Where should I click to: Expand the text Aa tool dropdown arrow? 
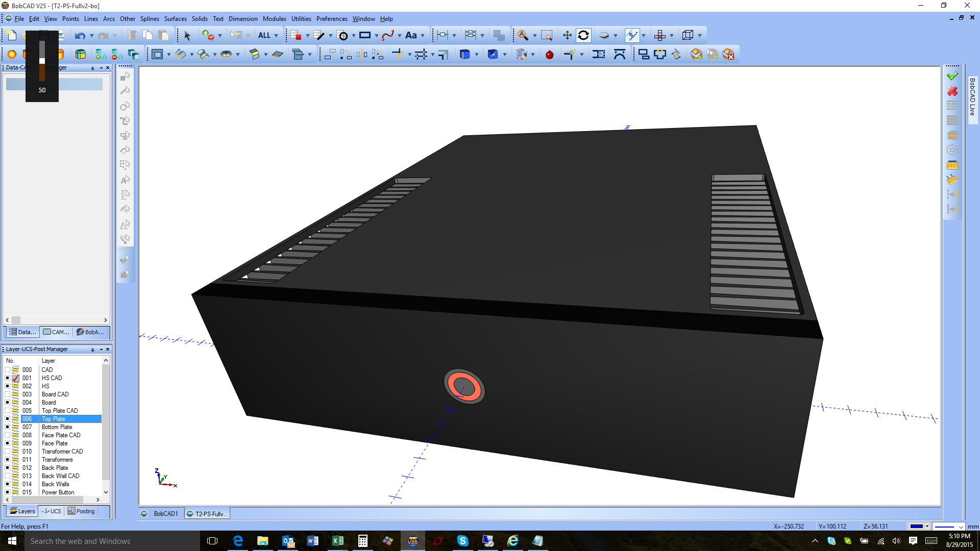click(x=423, y=36)
